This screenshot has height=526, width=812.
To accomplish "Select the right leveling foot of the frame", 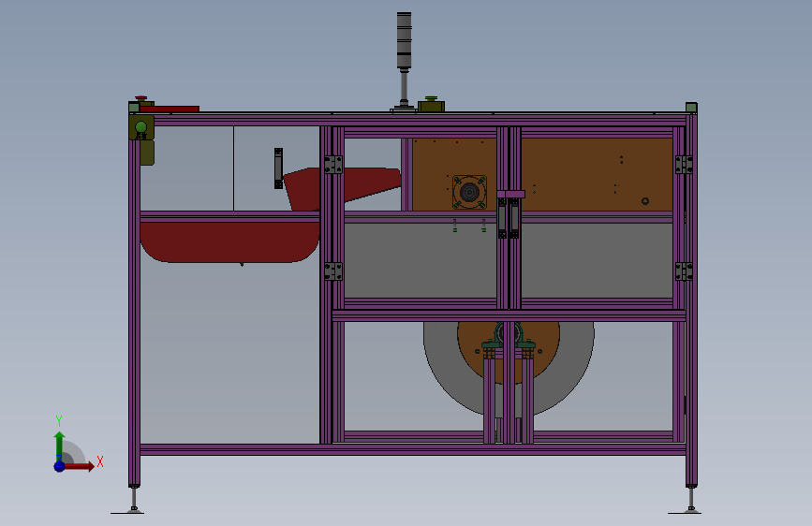I will pos(691,500).
